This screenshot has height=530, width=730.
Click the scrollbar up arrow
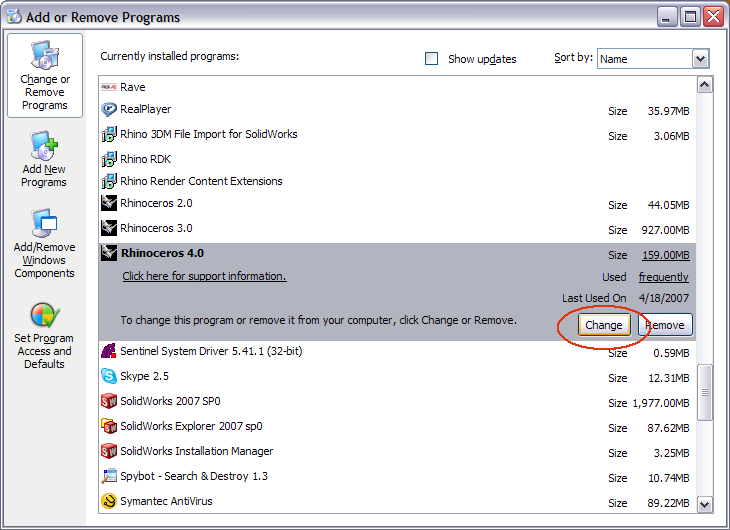click(x=704, y=85)
